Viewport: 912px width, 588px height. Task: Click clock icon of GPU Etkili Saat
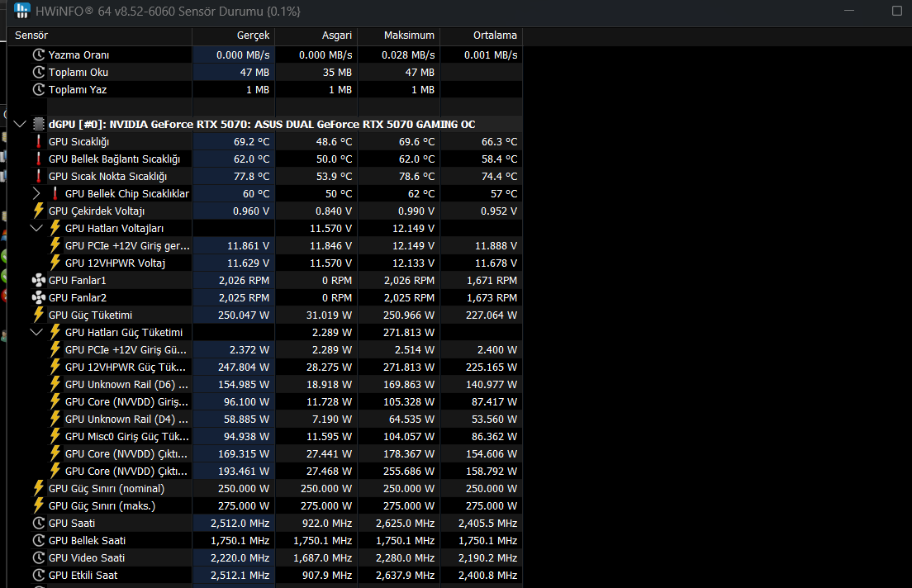pos(38,576)
